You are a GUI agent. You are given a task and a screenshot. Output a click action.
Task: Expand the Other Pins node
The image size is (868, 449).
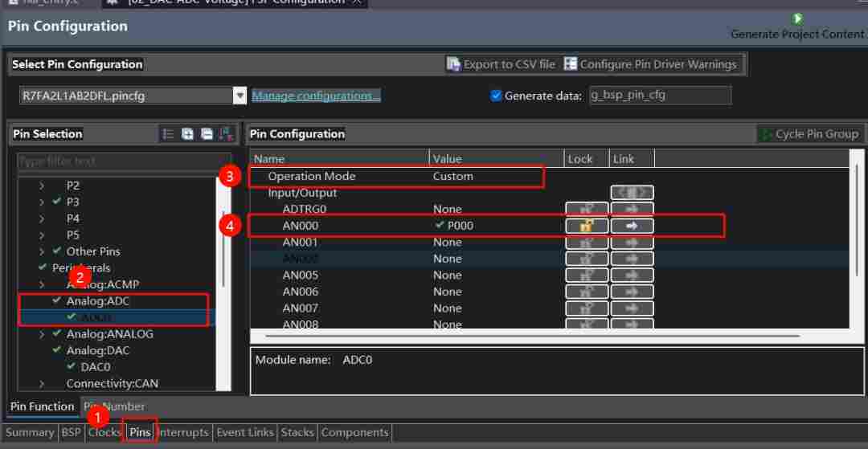pyautogui.click(x=42, y=251)
